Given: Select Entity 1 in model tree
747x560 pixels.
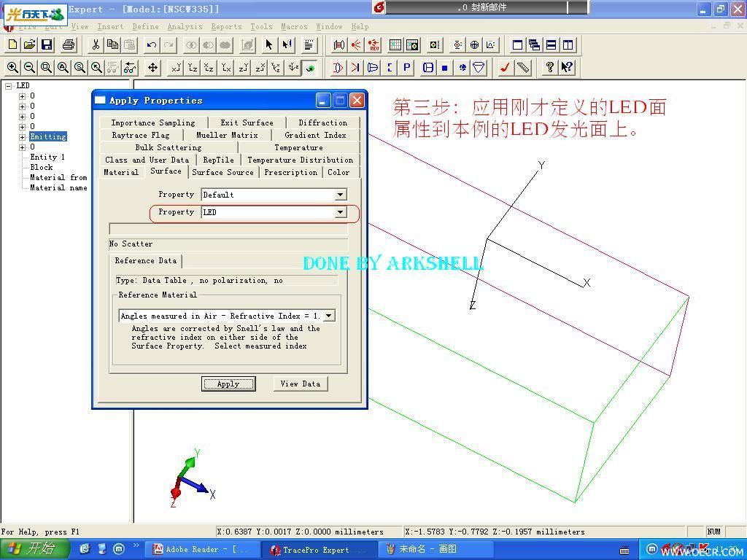Looking at the screenshot, I should (x=47, y=157).
